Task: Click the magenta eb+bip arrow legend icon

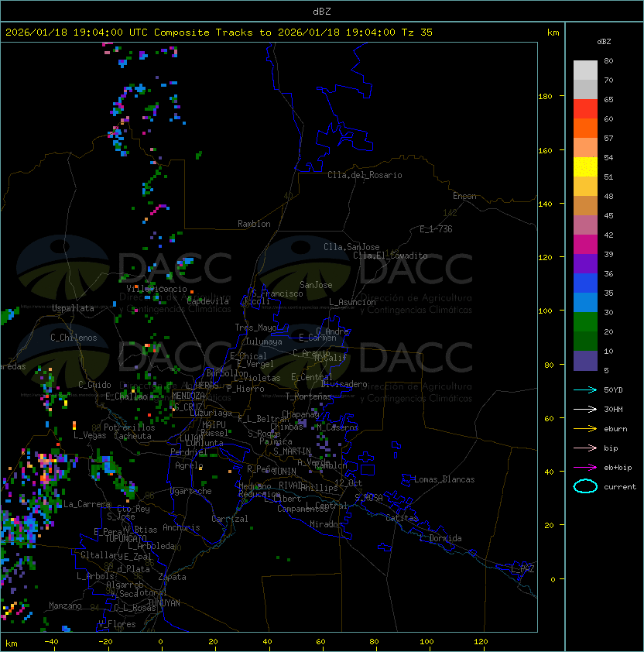Action: pyautogui.click(x=585, y=468)
